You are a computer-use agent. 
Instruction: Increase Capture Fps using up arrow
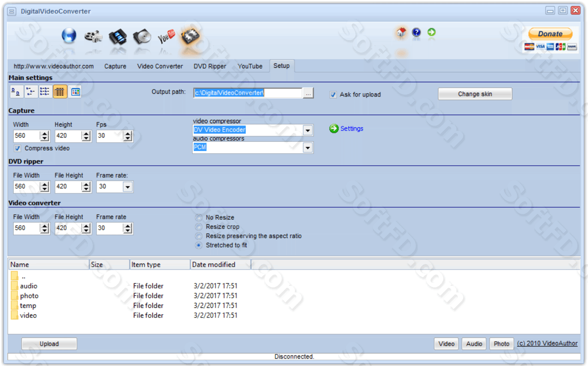click(x=127, y=133)
